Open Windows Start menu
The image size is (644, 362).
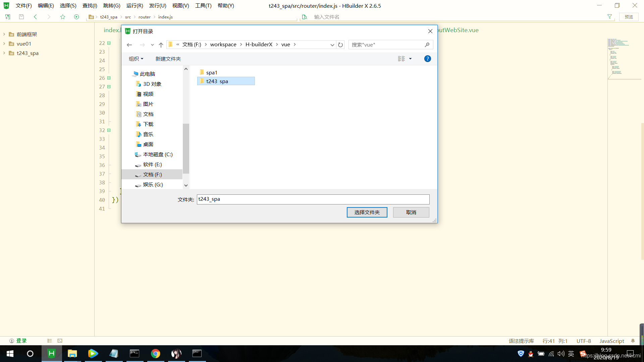coord(10,354)
